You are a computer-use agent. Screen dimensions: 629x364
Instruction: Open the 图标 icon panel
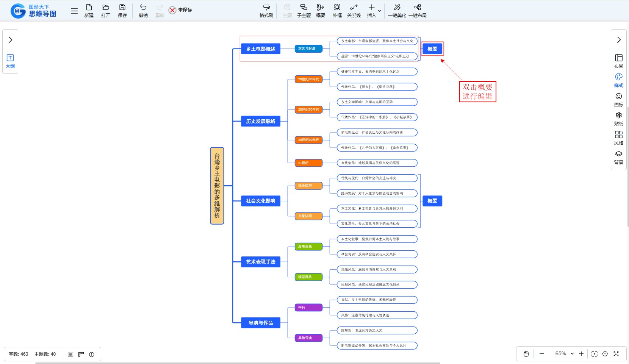618,100
